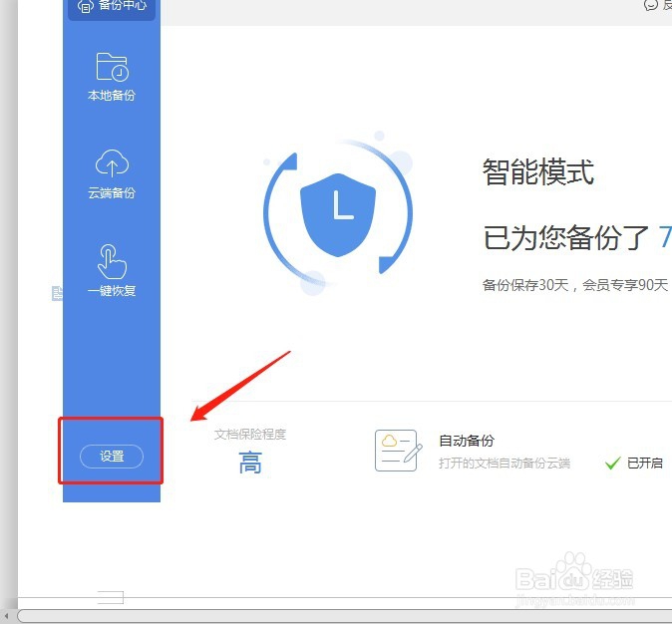This screenshot has width=672, height=624.
Task: Open the 本地备份 folder icon
Action: click(112, 67)
